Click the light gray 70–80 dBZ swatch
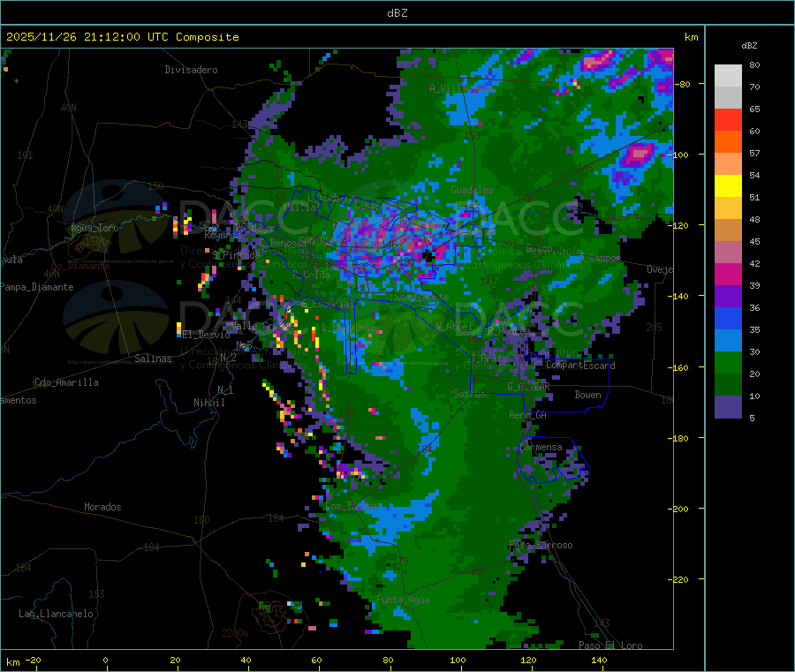 (728, 76)
